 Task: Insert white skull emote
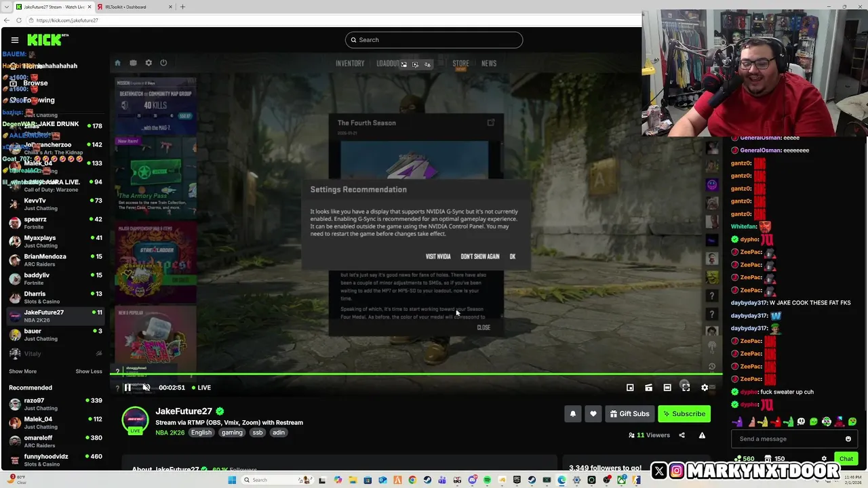pyautogui.click(x=801, y=422)
